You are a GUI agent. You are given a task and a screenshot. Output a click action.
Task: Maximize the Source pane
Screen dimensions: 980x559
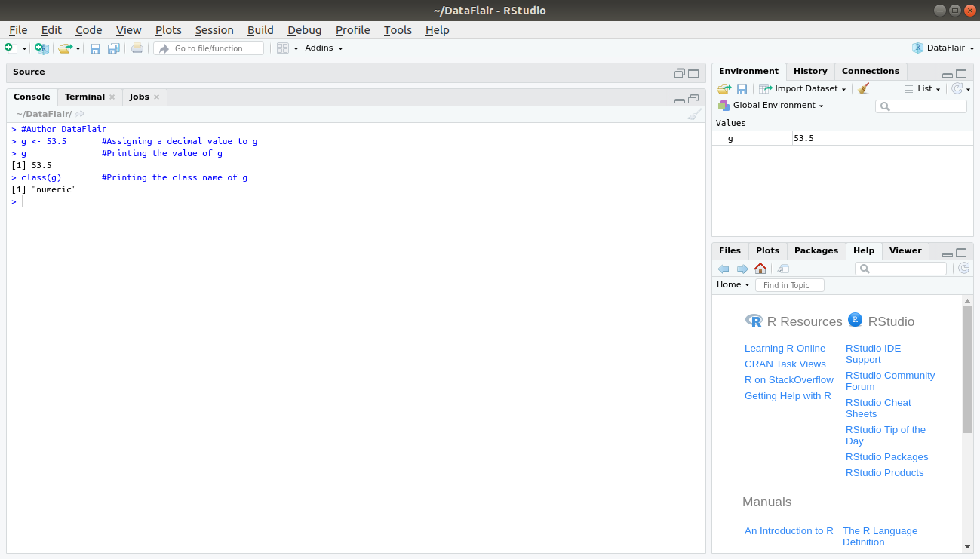(x=693, y=73)
